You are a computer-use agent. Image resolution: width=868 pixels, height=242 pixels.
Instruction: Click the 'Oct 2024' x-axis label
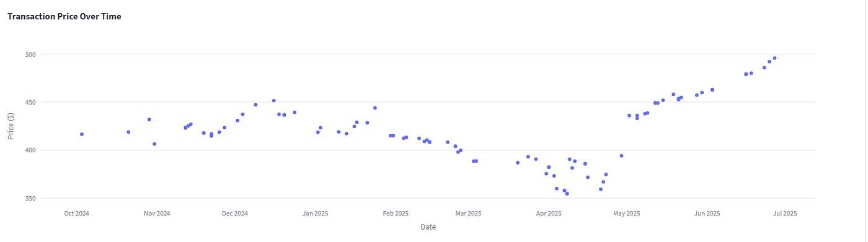77,214
